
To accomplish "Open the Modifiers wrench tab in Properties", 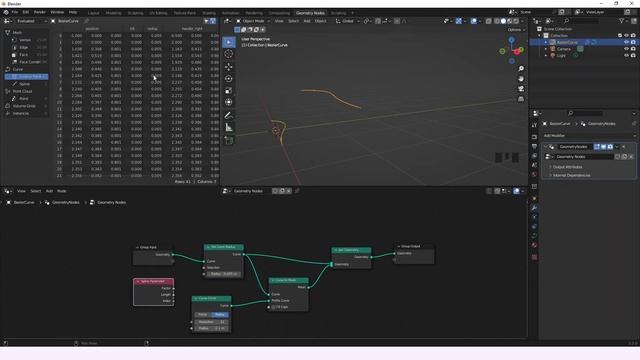I will coord(534,208).
